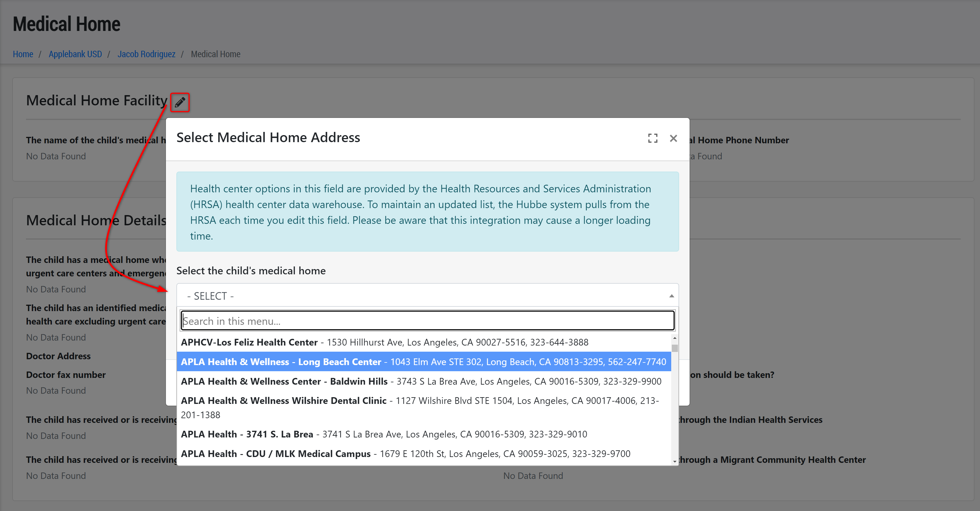Select APHCV-Los Feliz Health Center option
The height and width of the screenshot is (511, 980).
(384, 342)
